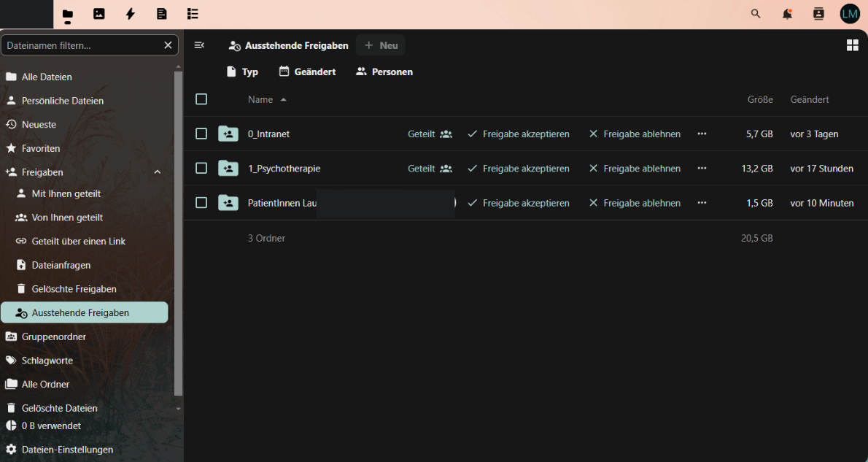Open the Typ filter dropdown
This screenshot has width=868, height=462.
click(x=242, y=72)
